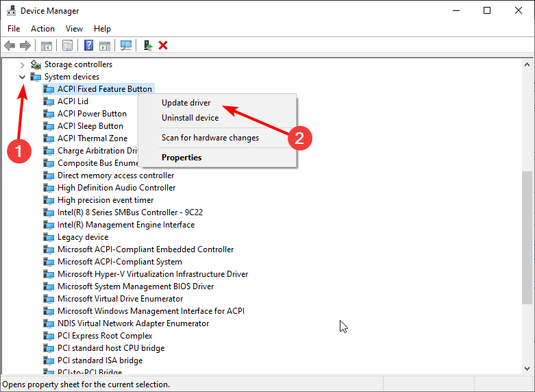Click icon beside Intel(R) Management Engine Interface
The height and width of the screenshot is (392, 535).
tap(49, 225)
